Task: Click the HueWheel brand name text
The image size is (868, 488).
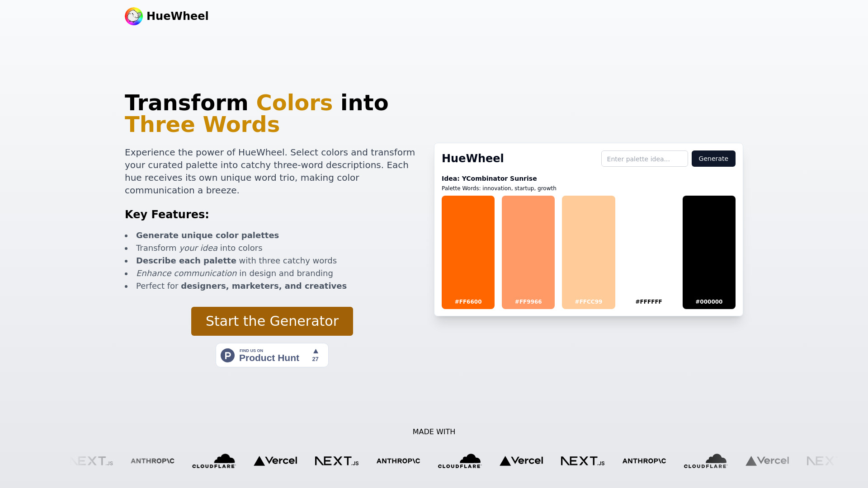Action: (177, 16)
